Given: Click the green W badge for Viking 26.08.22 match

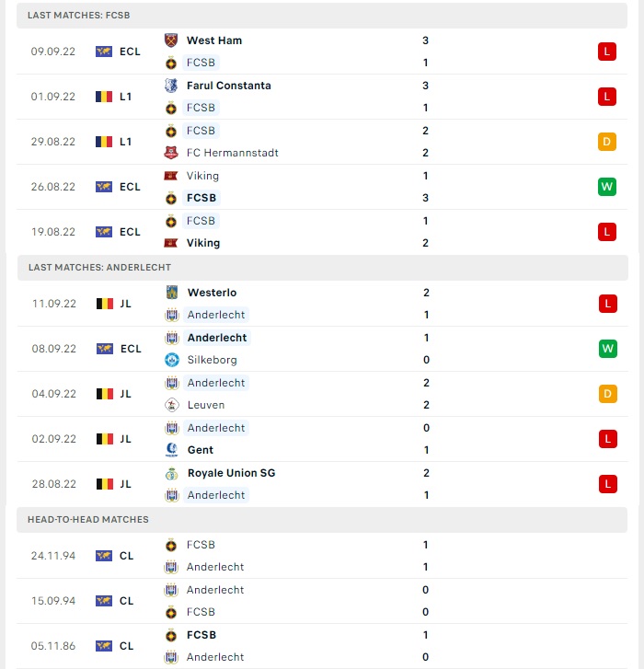Looking at the screenshot, I should [x=607, y=187].
